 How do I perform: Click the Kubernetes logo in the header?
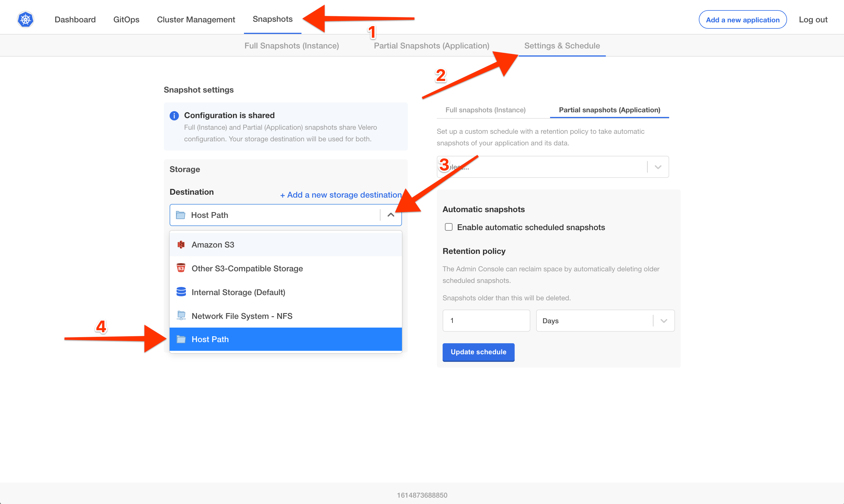(25, 19)
